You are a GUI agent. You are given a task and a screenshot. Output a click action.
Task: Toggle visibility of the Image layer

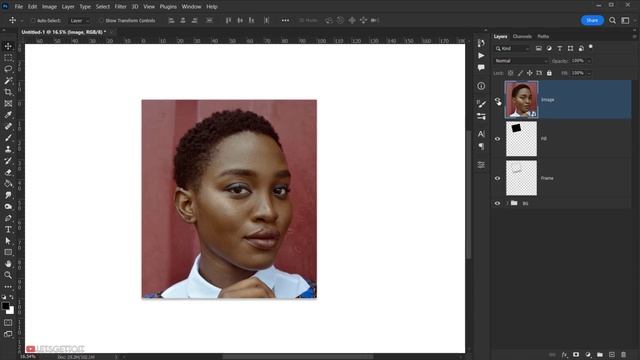pos(498,100)
